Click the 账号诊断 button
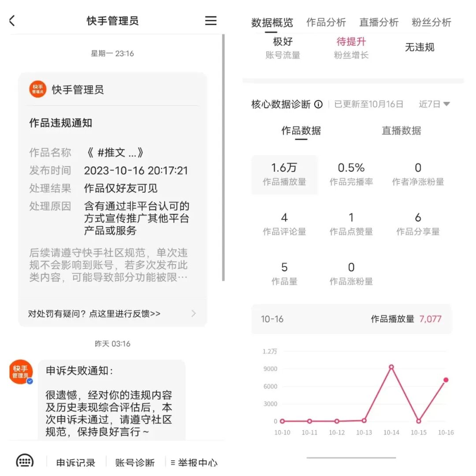Viewport: 476px width, 476px height. (134, 463)
